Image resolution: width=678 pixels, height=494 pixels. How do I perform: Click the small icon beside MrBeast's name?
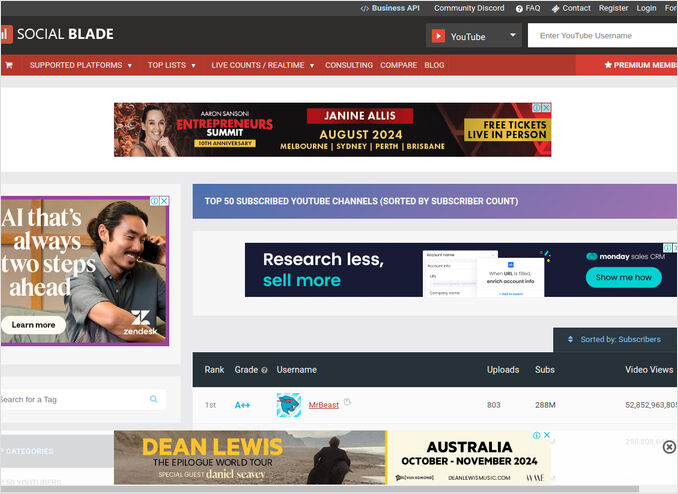(347, 403)
